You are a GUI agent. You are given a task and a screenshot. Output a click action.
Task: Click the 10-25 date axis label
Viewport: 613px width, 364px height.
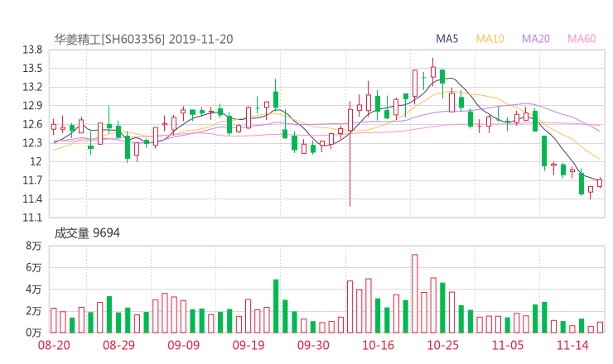pyautogui.click(x=443, y=345)
